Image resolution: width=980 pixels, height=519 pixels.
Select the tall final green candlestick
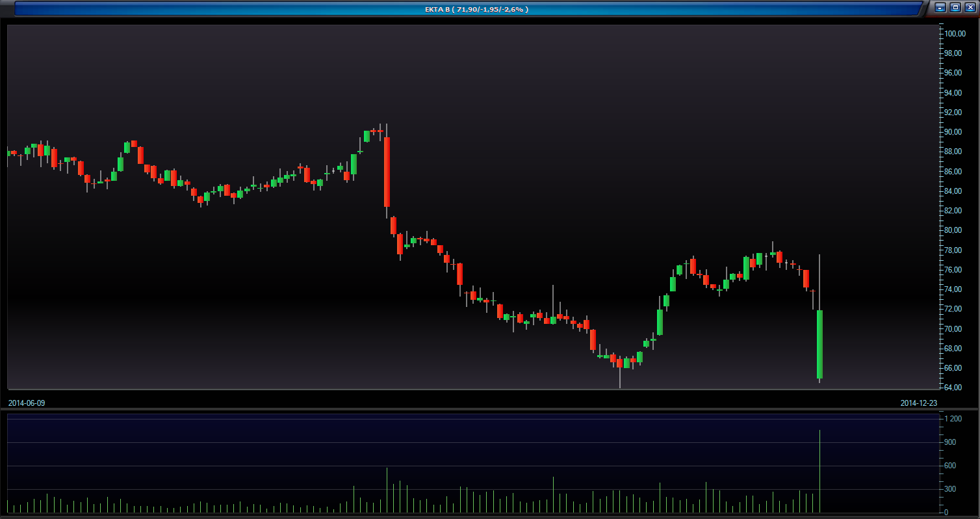(819, 344)
